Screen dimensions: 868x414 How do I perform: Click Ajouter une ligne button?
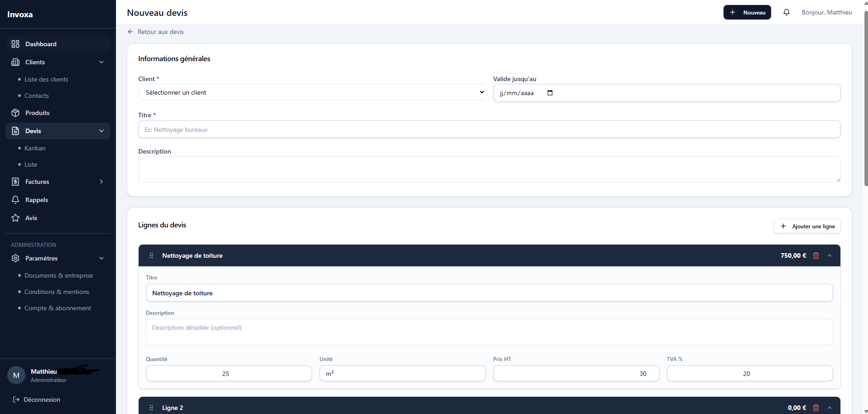[x=807, y=226]
